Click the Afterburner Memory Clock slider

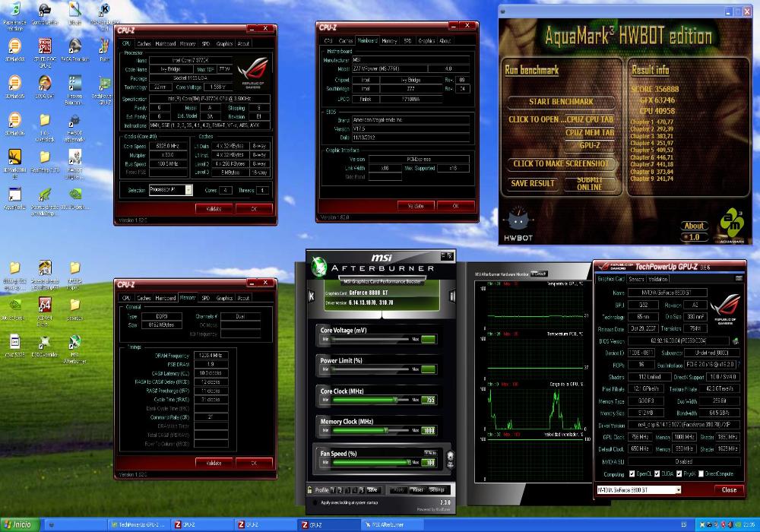(372, 430)
